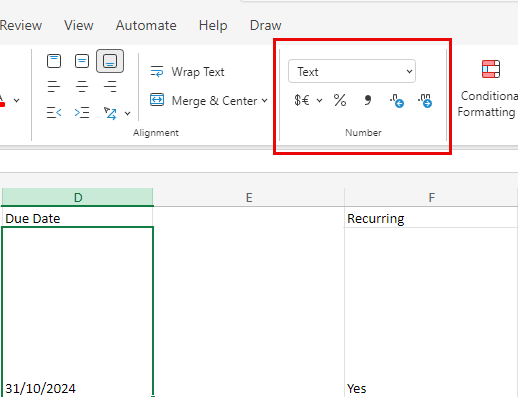Align text right
The width and height of the screenshot is (518, 397).
point(110,86)
